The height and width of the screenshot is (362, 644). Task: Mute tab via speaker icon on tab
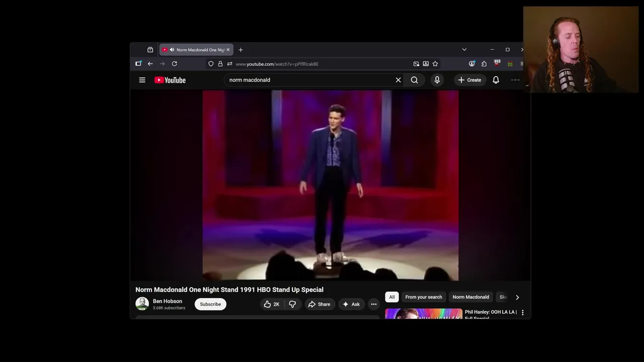172,50
